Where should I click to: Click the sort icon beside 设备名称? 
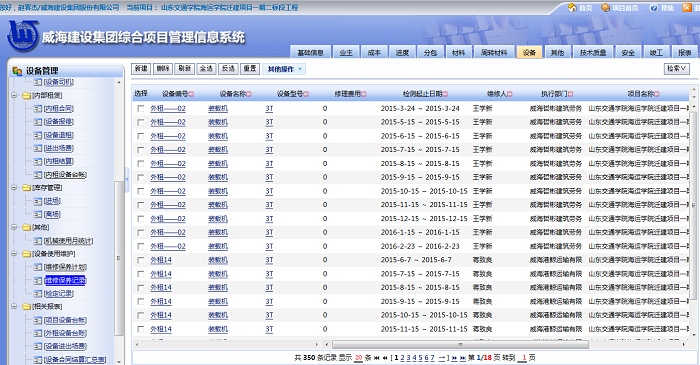click(249, 94)
